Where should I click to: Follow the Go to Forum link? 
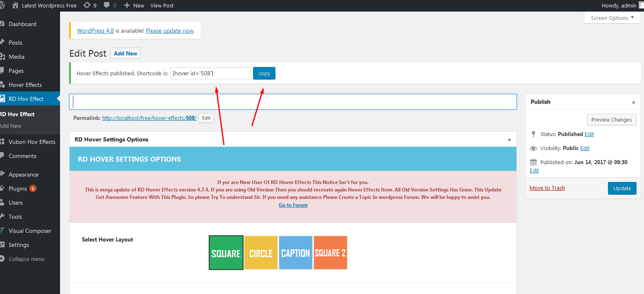[x=293, y=205]
